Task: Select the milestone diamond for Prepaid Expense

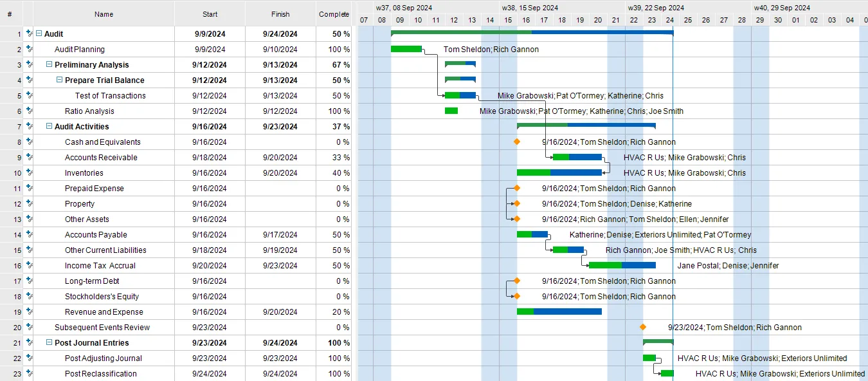Action: click(x=517, y=188)
